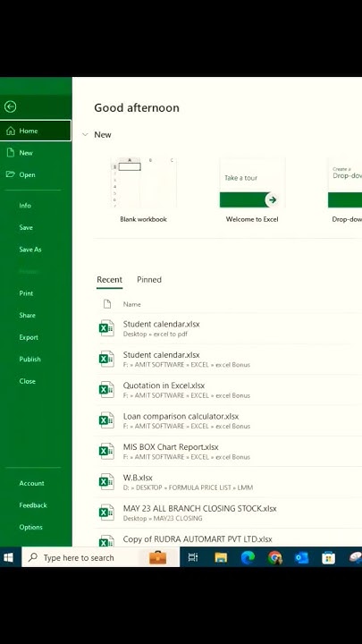Switch to the Recent tab
362x644 pixels.
pyautogui.click(x=109, y=280)
